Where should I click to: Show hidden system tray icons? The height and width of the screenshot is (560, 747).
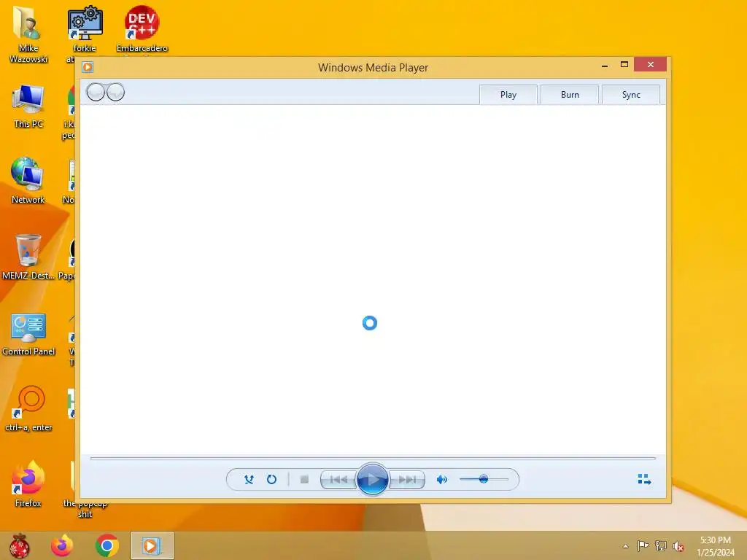coord(625,546)
